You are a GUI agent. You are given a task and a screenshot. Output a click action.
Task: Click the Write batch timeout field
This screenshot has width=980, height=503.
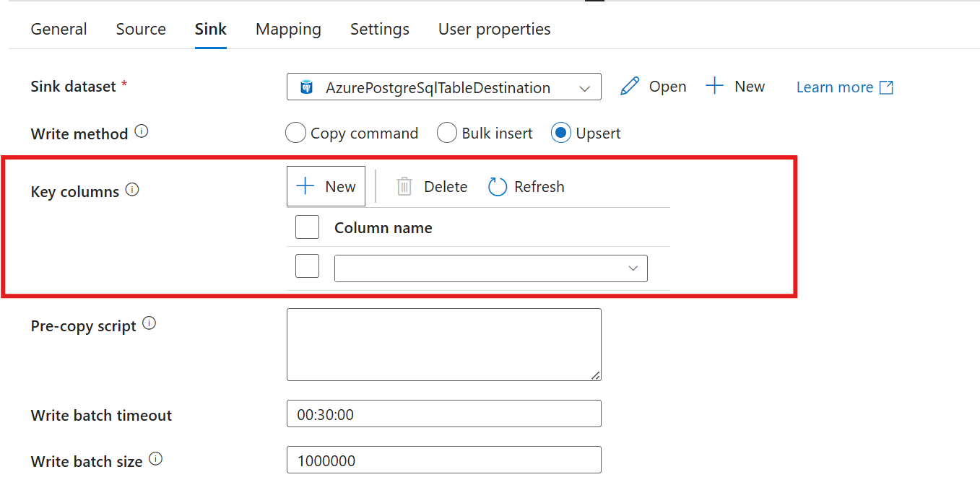443,414
